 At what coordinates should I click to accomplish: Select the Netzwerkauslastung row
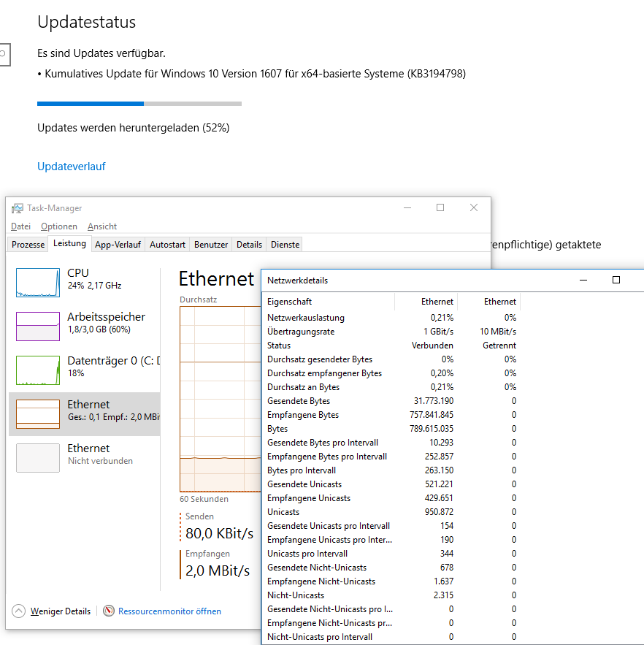pyautogui.click(x=391, y=318)
